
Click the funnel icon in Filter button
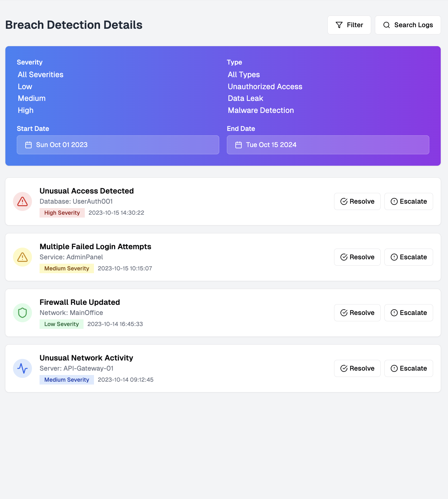(339, 25)
